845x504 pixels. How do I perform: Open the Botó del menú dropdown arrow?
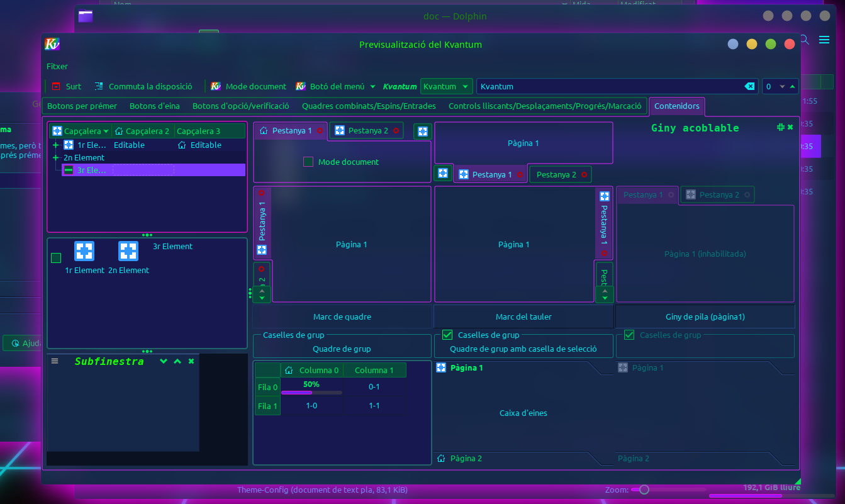click(372, 87)
